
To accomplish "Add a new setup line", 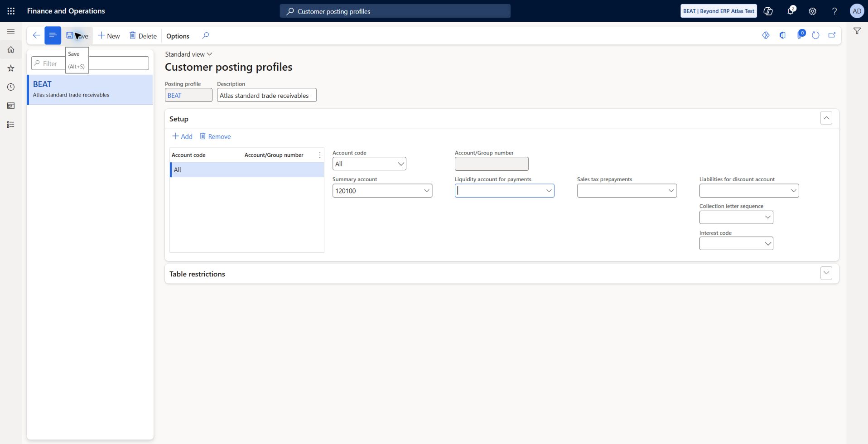I will pyautogui.click(x=182, y=136).
